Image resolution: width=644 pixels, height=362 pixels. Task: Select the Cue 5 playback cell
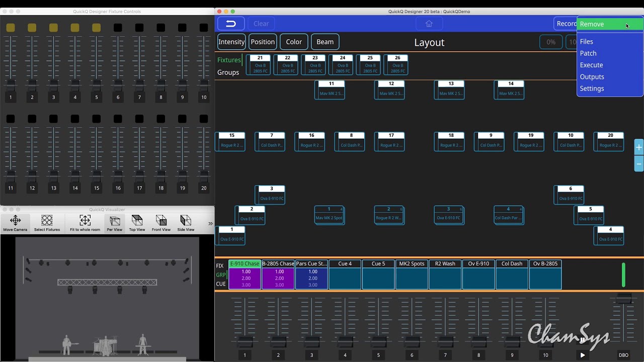[378, 275]
